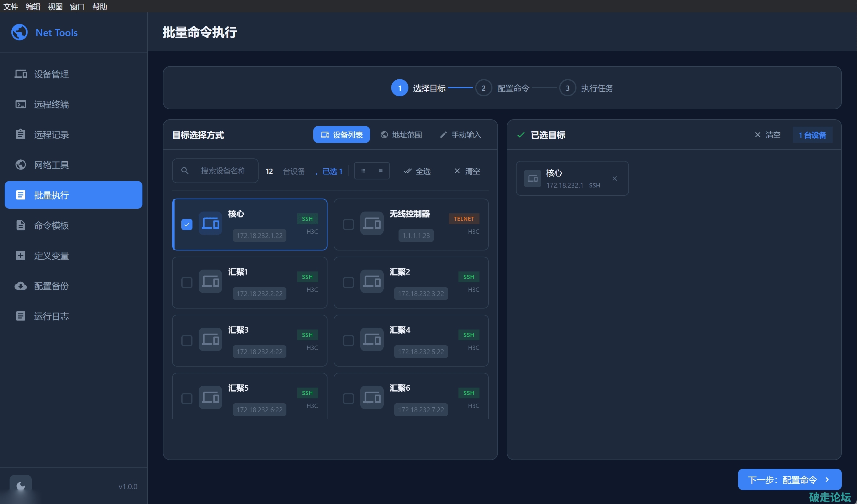Open 定义变量 plus icon entry
Screen dimensions: 857x504
click(x=20, y=256)
